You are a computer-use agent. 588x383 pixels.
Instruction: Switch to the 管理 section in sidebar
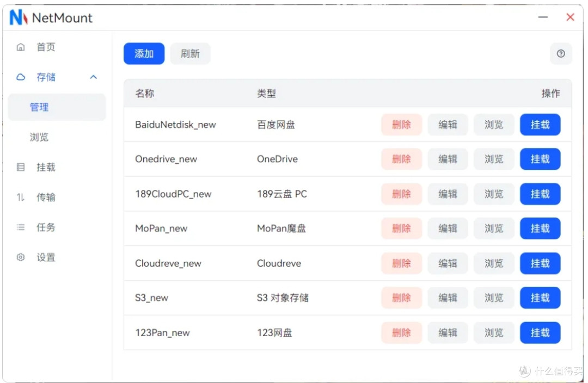click(39, 107)
